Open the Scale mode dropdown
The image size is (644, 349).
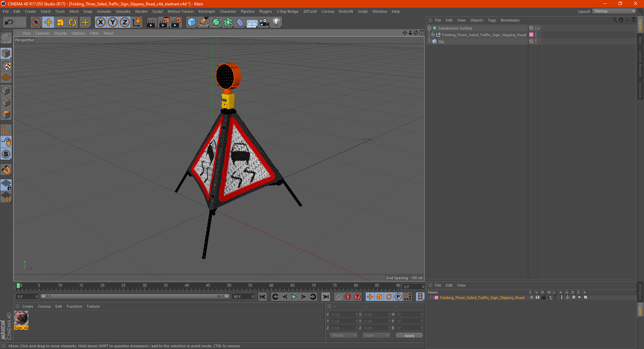click(376, 335)
